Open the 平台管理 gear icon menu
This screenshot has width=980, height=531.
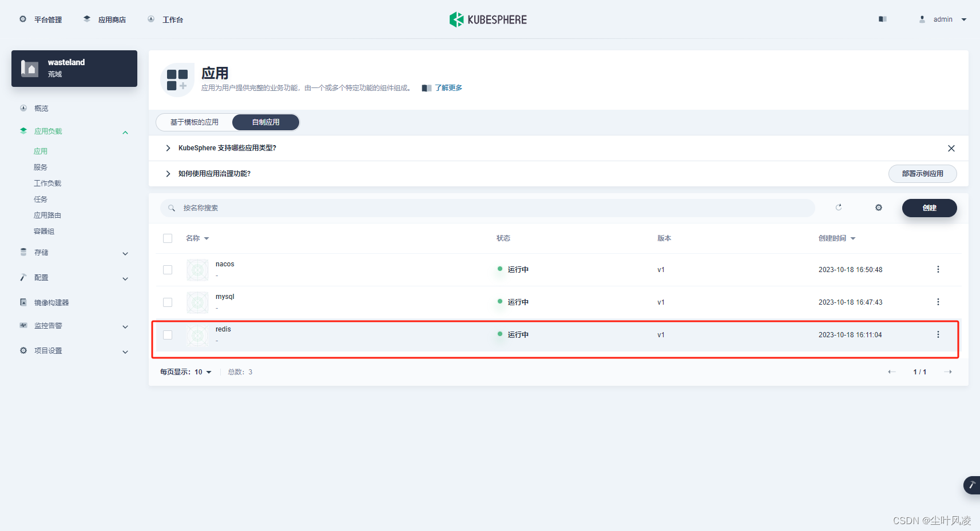click(x=23, y=19)
